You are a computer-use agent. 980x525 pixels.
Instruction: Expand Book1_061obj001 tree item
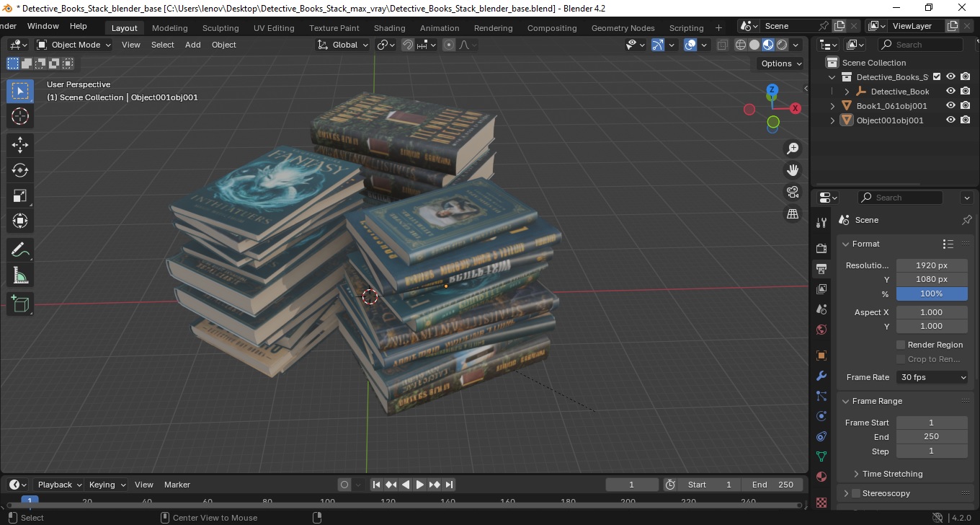(x=833, y=106)
